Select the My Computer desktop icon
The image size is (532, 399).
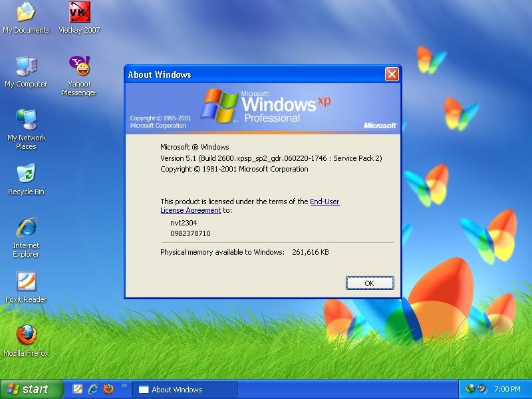pyautogui.click(x=26, y=72)
